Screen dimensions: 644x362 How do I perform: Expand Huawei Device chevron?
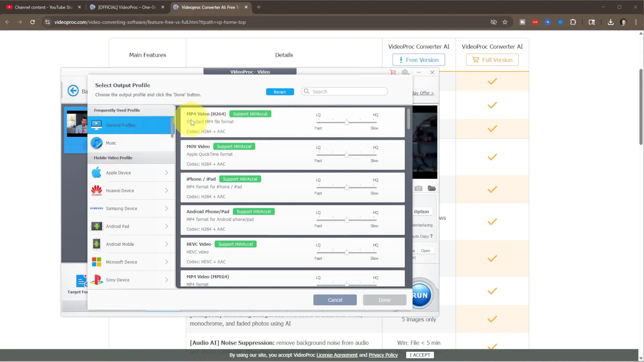pyautogui.click(x=166, y=190)
